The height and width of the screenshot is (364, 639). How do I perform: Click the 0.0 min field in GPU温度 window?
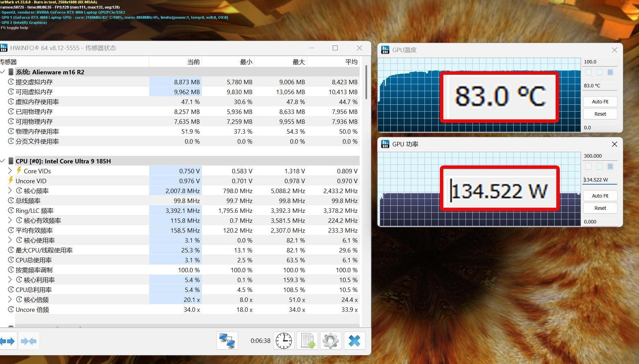click(600, 128)
